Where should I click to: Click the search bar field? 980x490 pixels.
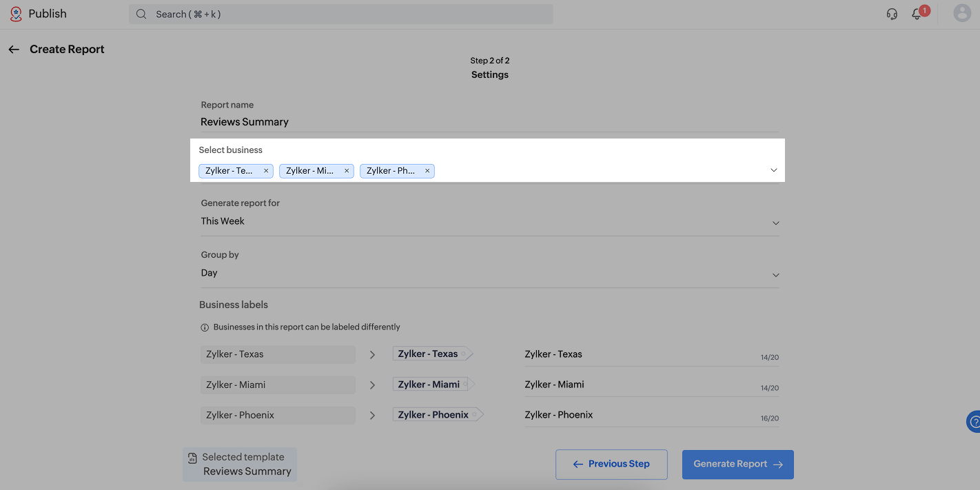click(x=340, y=14)
